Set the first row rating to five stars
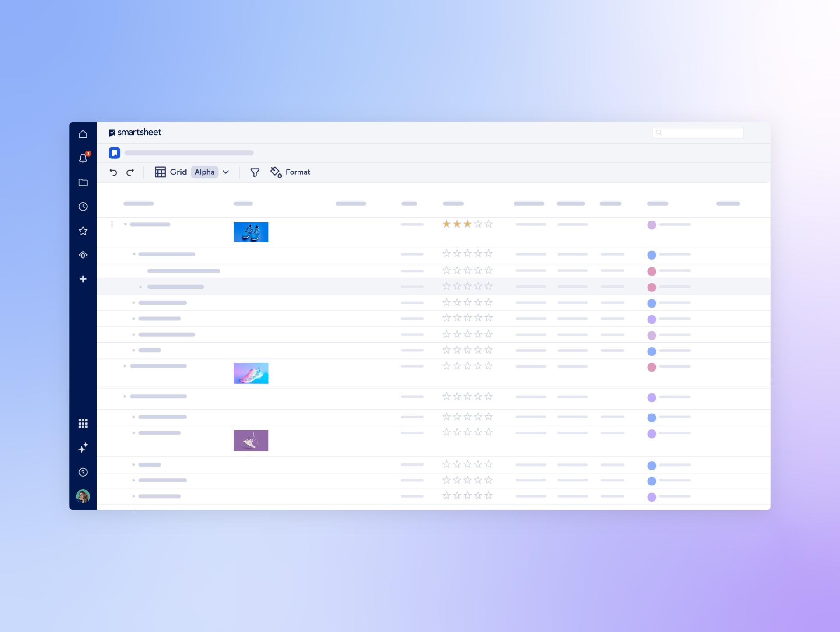This screenshot has width=840, height=632. (487, 224)
